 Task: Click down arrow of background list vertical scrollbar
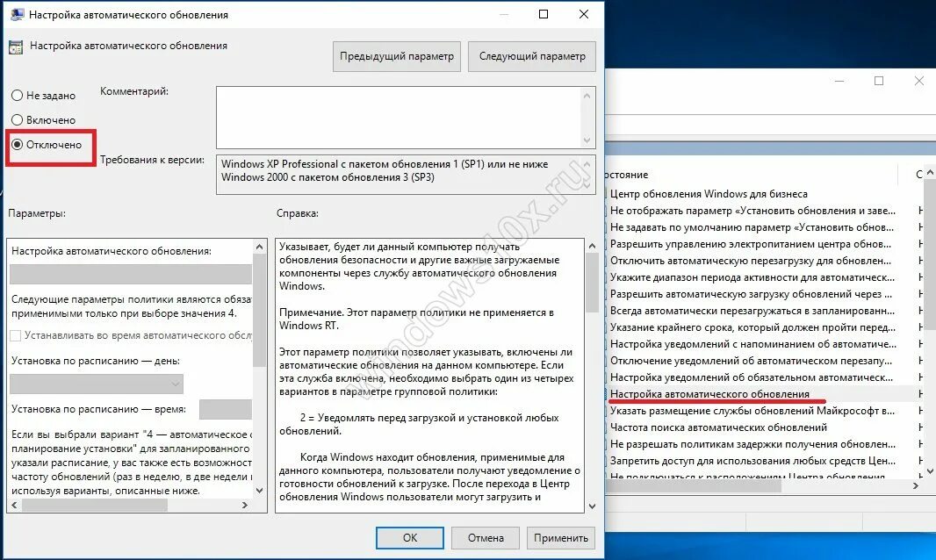coord(930,471)
